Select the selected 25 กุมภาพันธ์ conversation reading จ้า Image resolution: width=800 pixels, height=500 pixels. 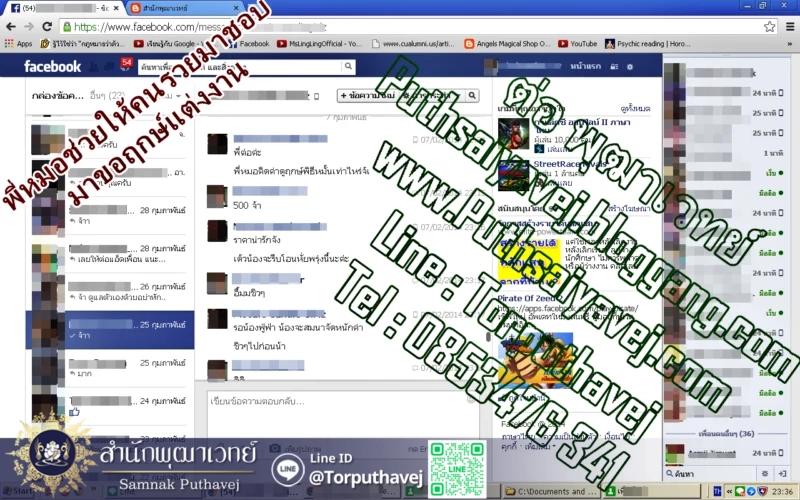click(110, 330)
